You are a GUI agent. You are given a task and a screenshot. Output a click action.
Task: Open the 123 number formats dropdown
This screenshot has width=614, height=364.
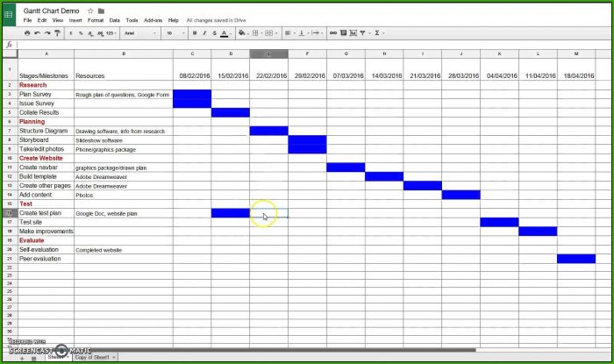click(x=111, y=33)
